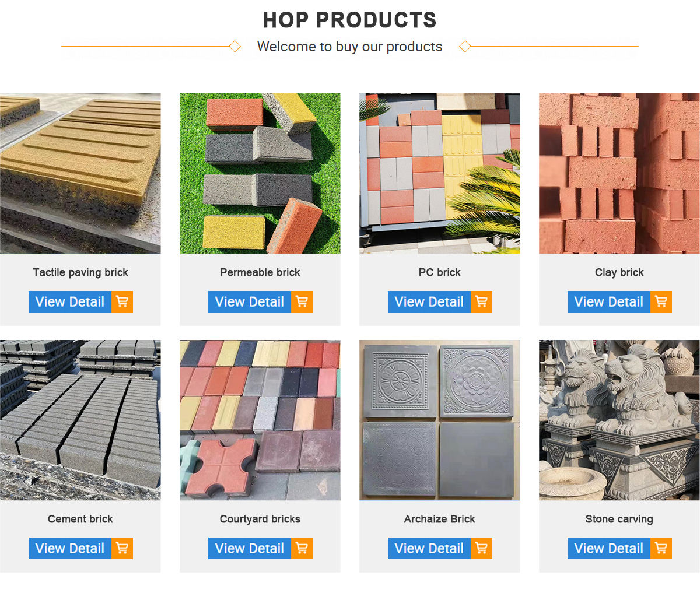Image resolution: width=700 pixels, height=607 pixels.
Task: Click the cart icon under Clay brick
Action: (x=661, y=301)
